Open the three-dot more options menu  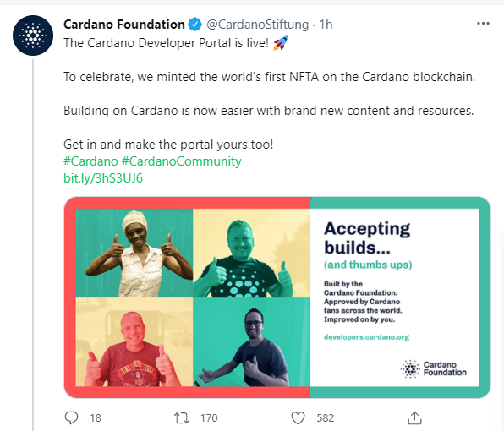click(483, 24)
